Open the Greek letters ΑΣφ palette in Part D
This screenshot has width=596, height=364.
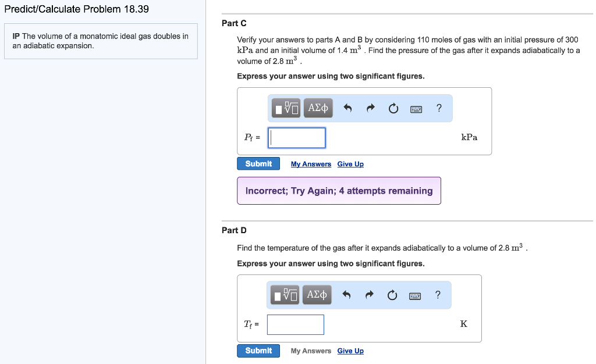coord(317,294)
